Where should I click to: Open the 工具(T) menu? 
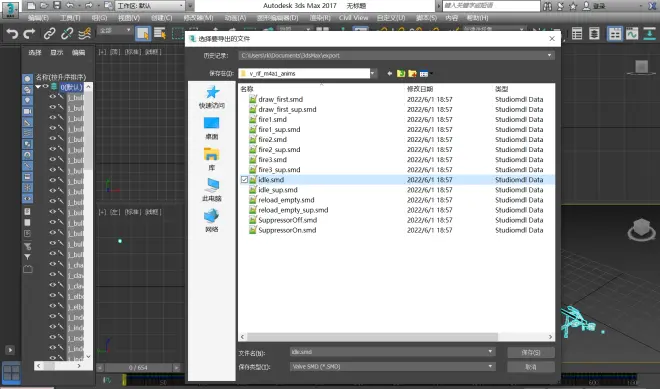coord(70,18)
